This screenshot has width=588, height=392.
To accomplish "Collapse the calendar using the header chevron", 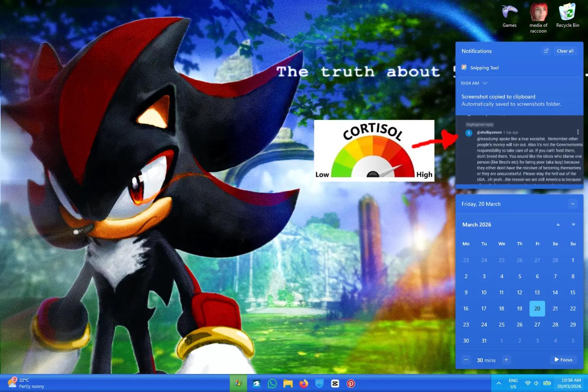I will (573, 204).
